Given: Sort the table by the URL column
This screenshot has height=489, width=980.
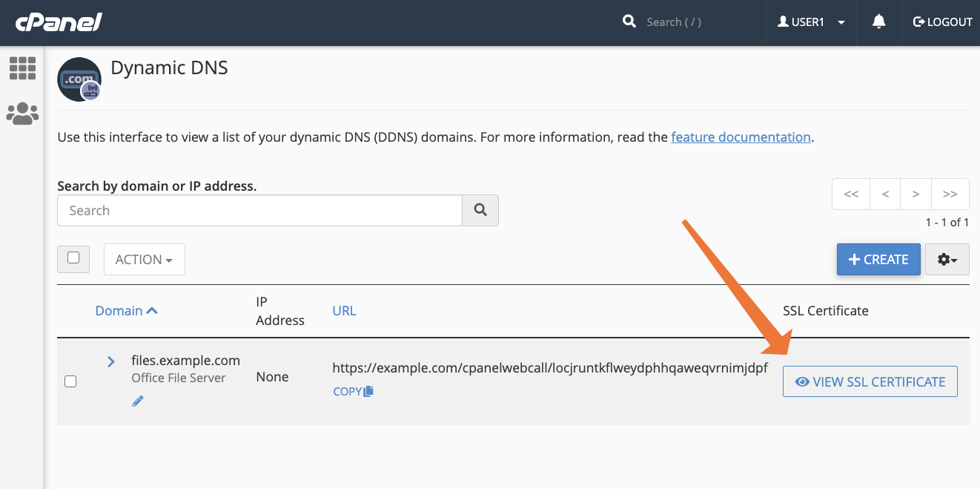Looking at the screenshot, I should coord(345,310).
